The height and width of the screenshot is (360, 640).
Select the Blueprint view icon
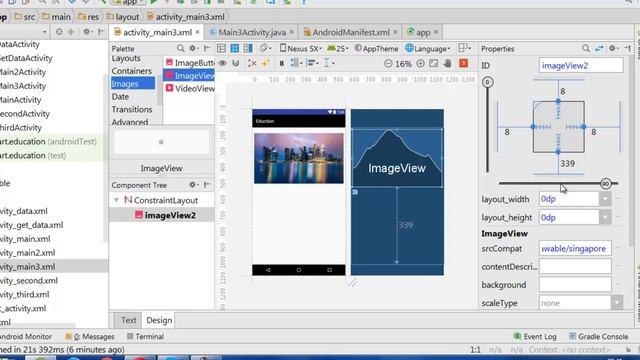[235, 49]
